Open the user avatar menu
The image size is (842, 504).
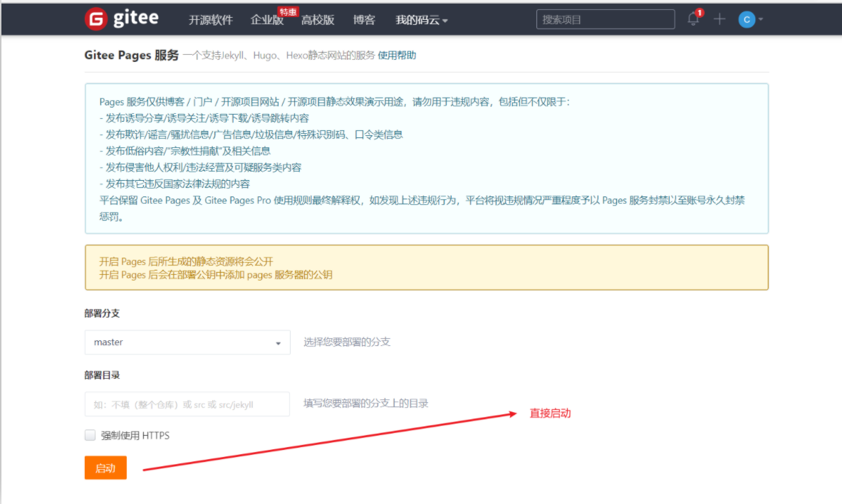click(x=747, y=19)
